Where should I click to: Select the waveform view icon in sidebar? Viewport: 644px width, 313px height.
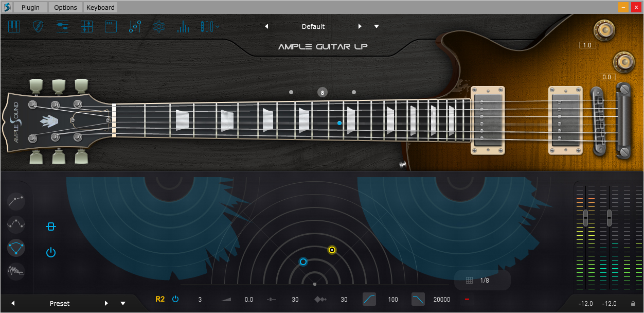tap(16, 270)
